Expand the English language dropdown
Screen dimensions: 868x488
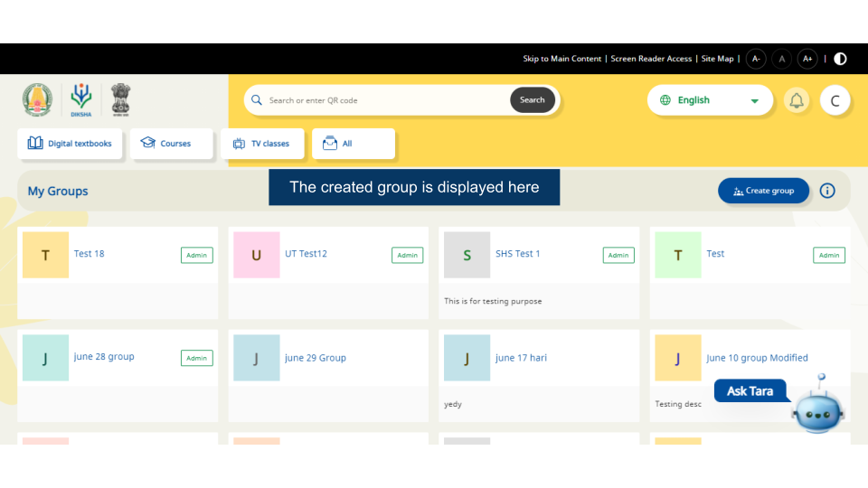(x=710, y=100)
